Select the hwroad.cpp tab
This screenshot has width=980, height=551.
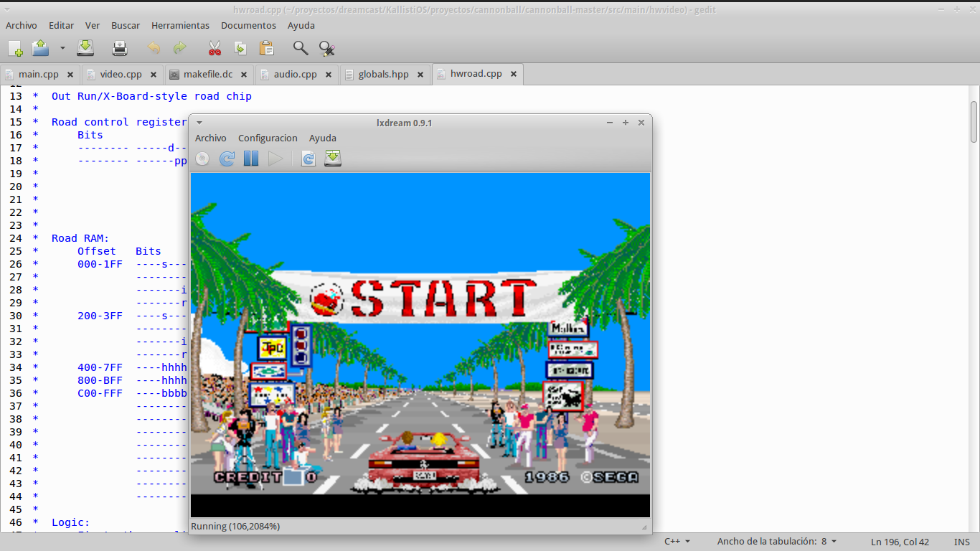pos(476,74)
